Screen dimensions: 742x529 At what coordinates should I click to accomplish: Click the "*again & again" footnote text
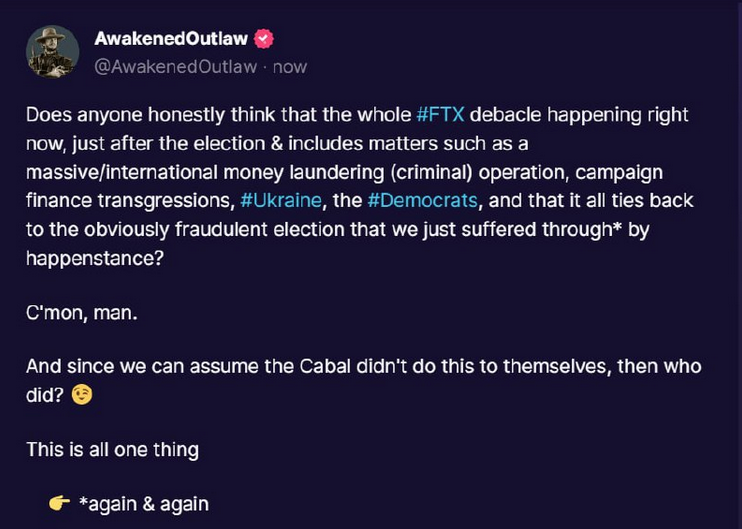[x=143, y=504]
